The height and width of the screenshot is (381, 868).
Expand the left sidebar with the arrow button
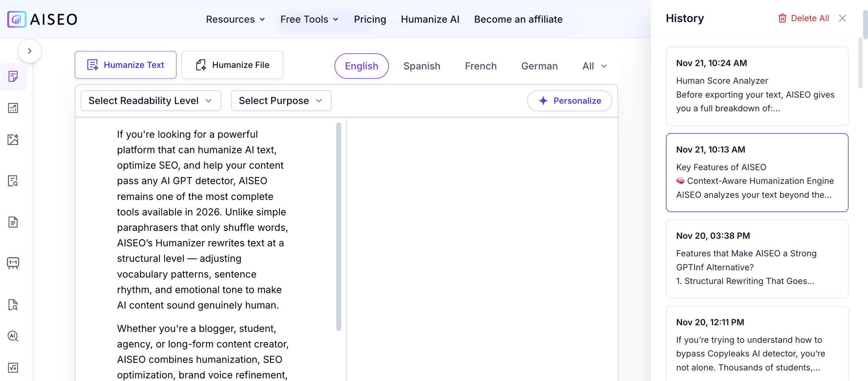point(30,51)
